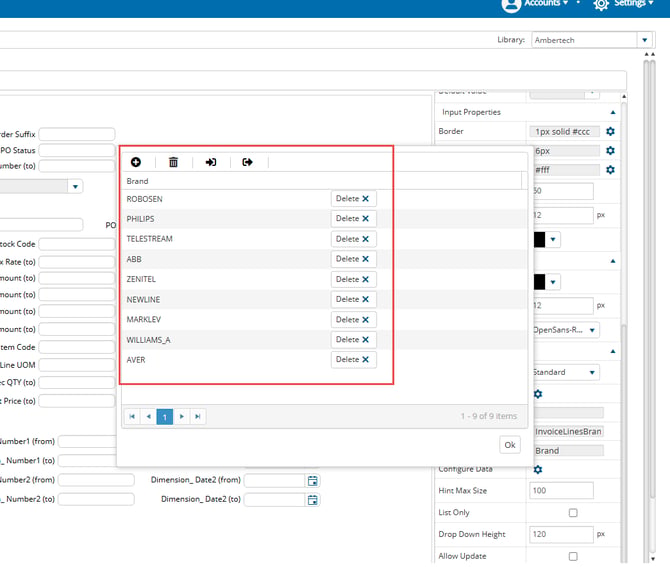This screenshot has height=567, width=670.
Task: Click the Hint Max Size input field
Action: (561, 491)
